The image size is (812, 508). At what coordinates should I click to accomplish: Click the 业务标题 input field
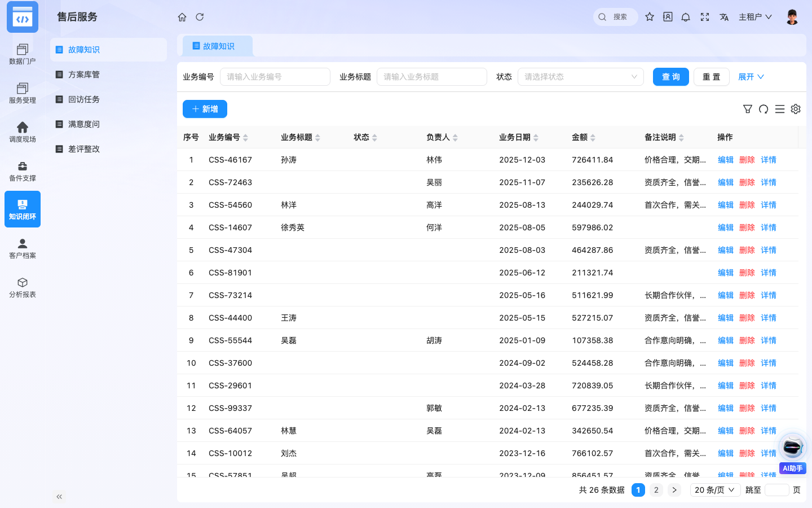[x=432, y=77]
